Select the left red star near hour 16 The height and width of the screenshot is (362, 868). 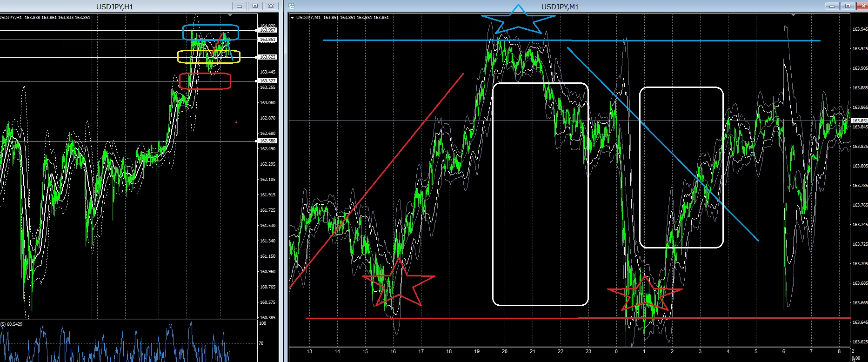[x=399, y=282]
